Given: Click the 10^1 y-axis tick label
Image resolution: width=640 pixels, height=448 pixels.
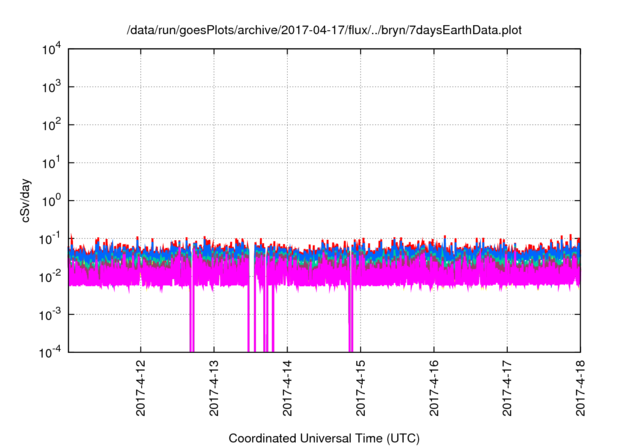Looking at the screenshot, I should coord(51,163).
